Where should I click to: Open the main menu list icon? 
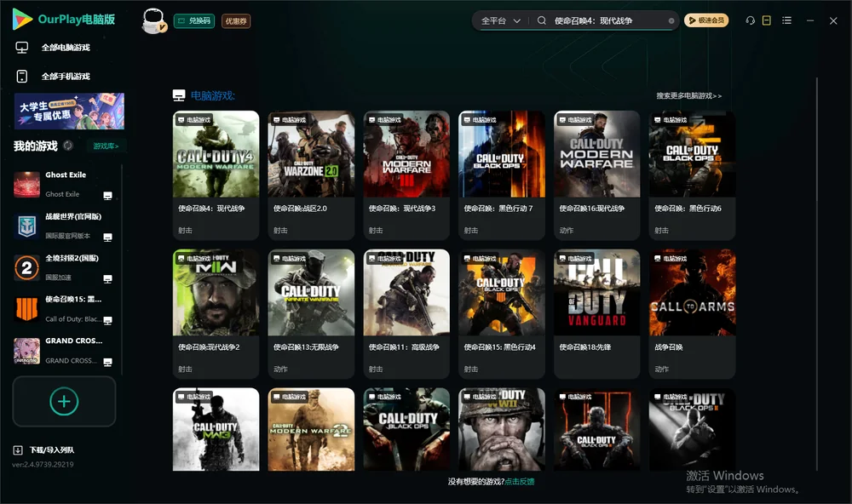click(786, 20)
